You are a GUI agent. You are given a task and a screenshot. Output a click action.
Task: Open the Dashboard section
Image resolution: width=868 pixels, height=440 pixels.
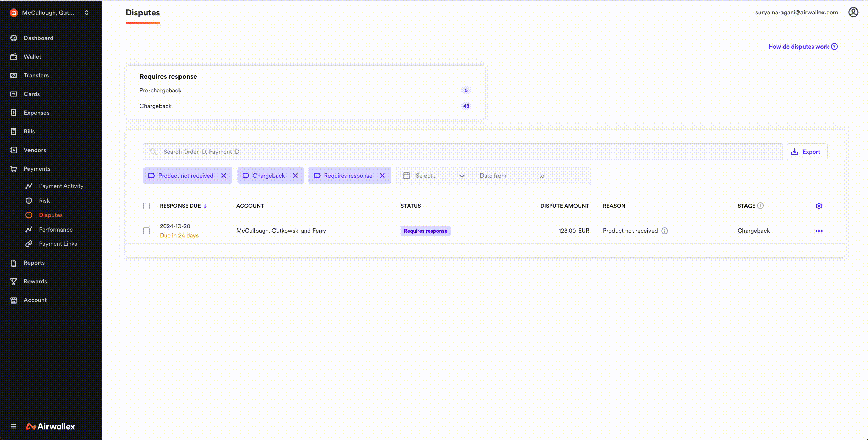coord(38,38)
